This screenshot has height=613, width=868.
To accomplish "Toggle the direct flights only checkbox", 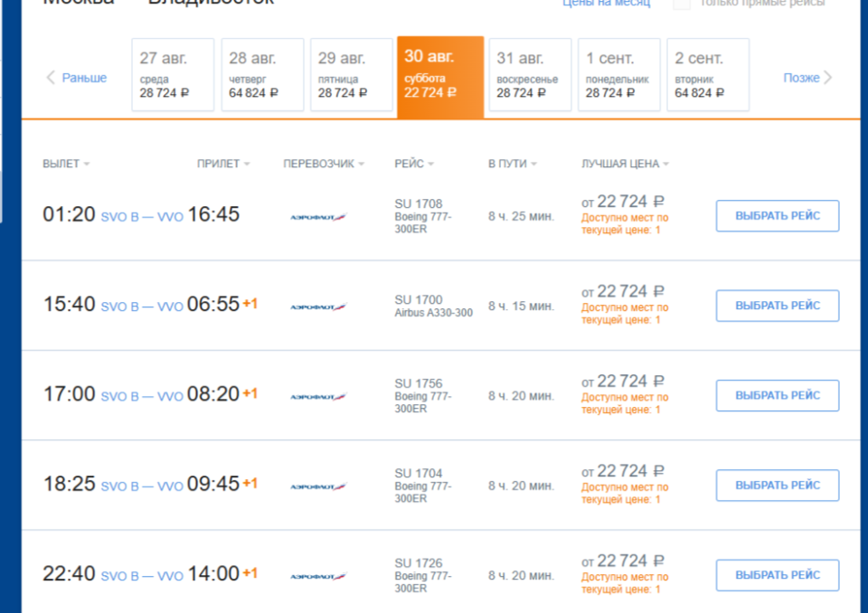I will coord(682,4).
